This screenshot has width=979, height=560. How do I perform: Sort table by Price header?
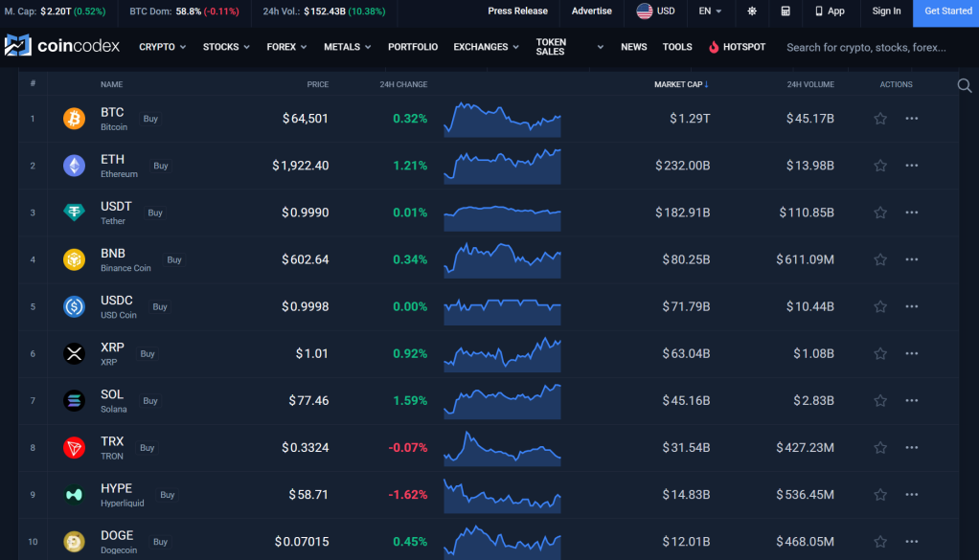318,84
